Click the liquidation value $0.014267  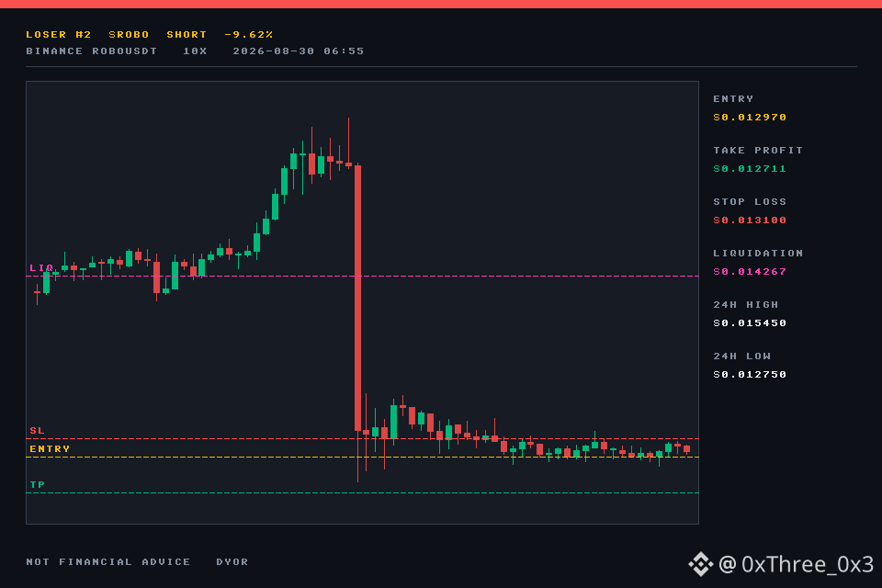pyautogui.click(x=750, y=271)
